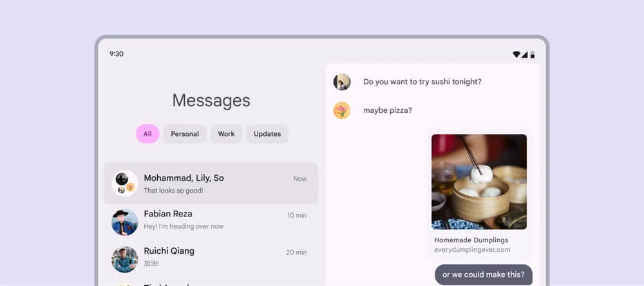644x286 pixels.
Task: Select the All filter chip
Action: tap(147, 134)
